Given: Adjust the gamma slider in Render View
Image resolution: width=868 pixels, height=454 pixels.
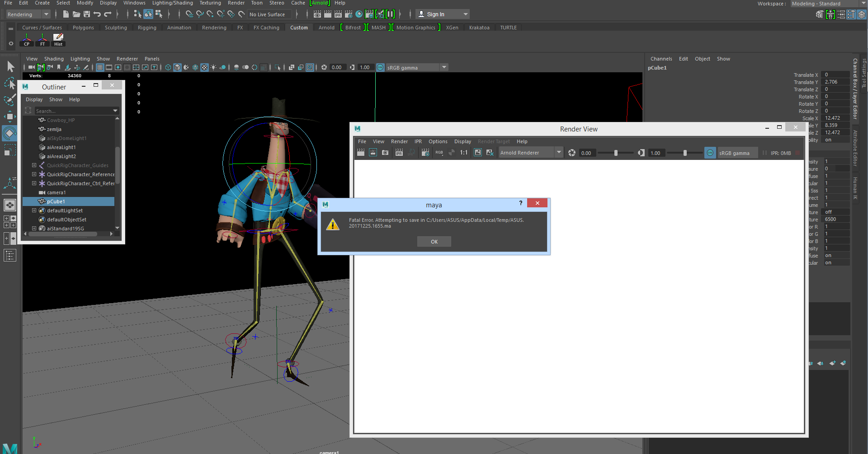Looking at the screenshot, I should [685, 153].
